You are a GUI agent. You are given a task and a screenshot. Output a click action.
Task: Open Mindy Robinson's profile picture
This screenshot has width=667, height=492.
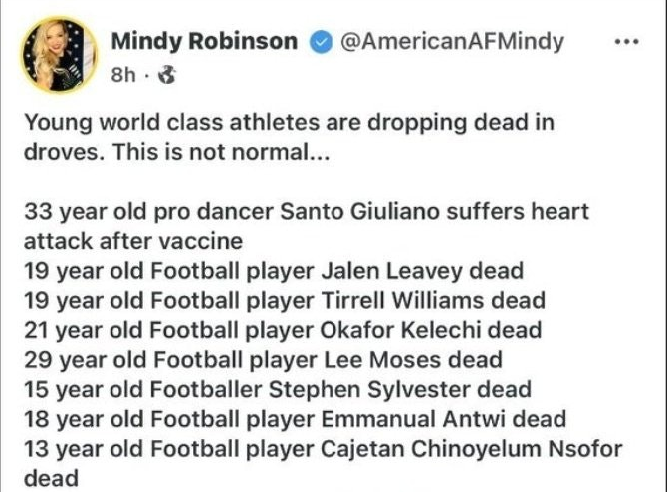click(59, 52)
